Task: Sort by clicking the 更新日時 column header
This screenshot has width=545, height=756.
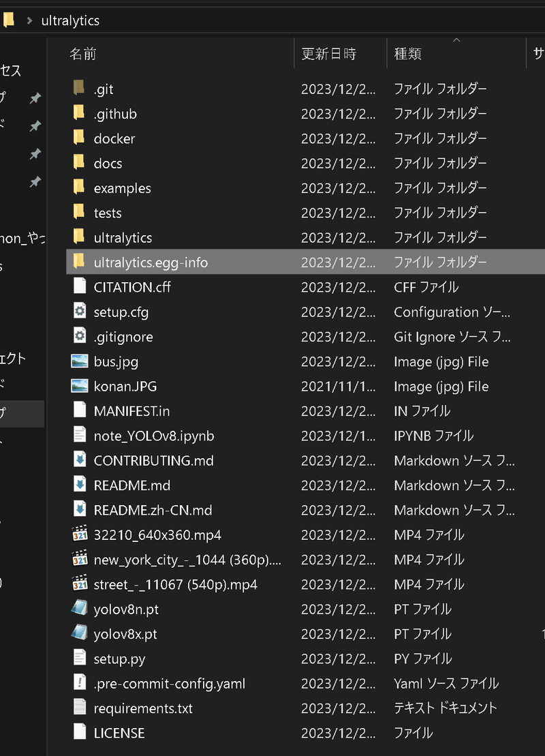Action: point(322,53)
